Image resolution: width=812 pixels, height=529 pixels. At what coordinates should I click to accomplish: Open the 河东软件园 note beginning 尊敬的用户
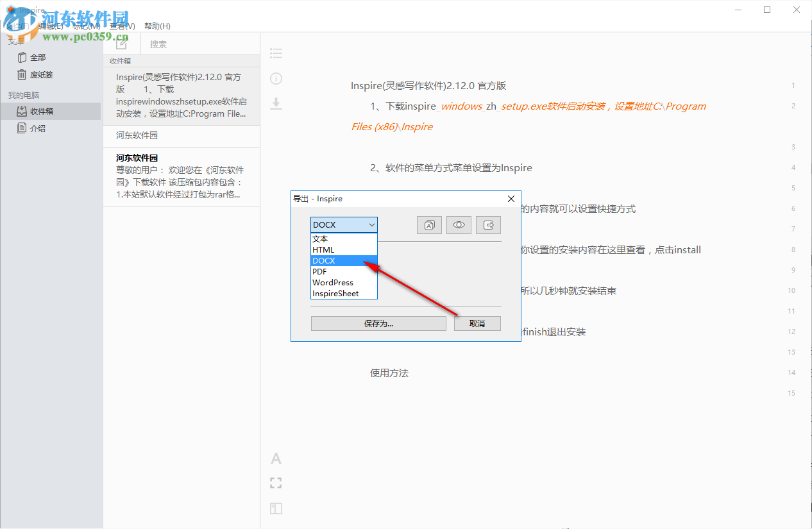point(182,176)
